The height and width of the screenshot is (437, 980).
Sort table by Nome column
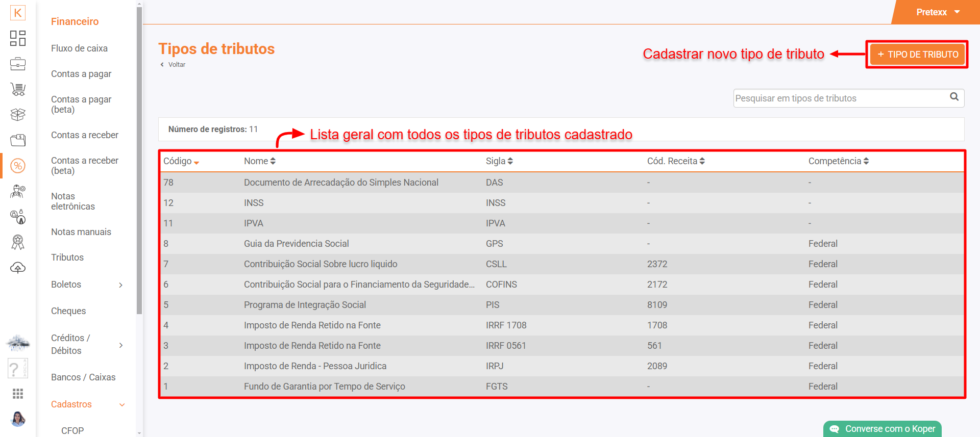click(259, 161)
